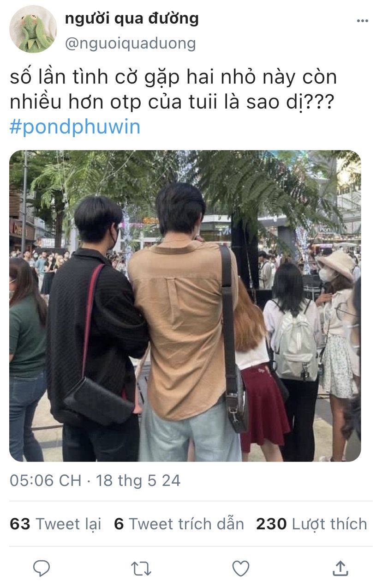
Task: Click the tweet text line starting 'nhiều hơn otp'
Action: (171, 103)
